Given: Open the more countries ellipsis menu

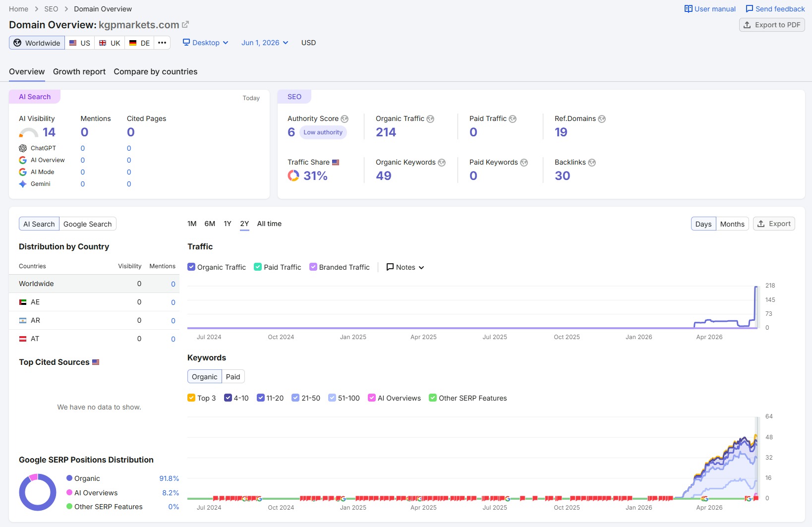Looking at the screenshot, I should (x=162, y=43).
